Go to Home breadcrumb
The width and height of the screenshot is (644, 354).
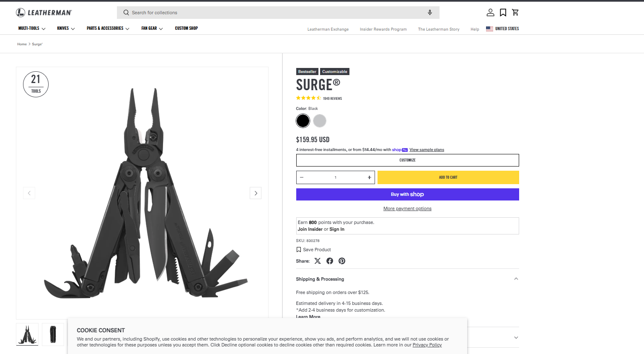pos(22,44)
